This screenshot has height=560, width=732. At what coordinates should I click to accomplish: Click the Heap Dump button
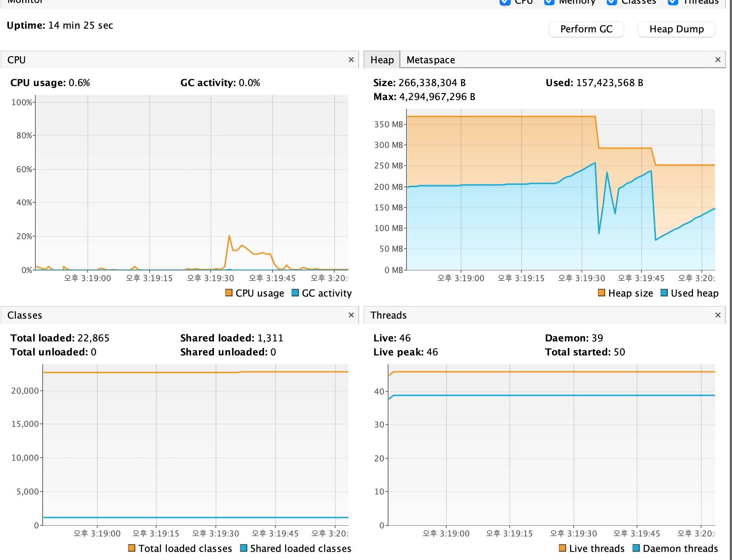click(x=676, y=29)
